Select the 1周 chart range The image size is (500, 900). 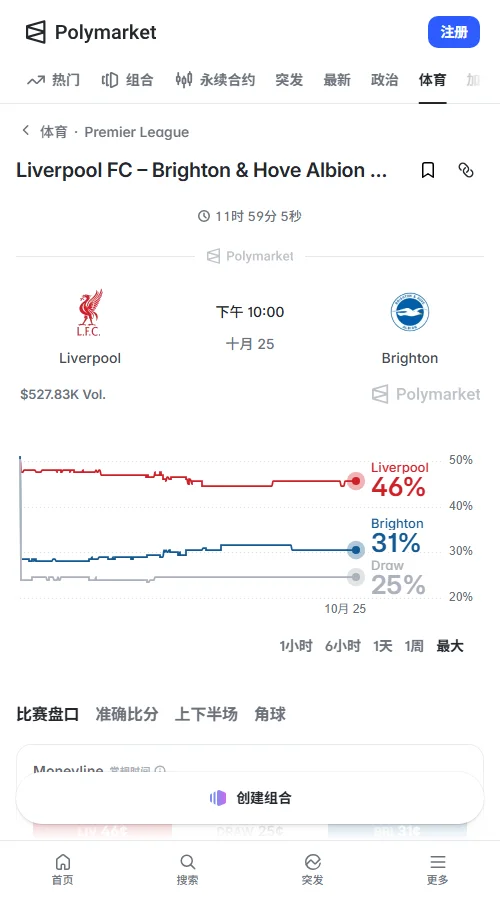pos(414,646)
